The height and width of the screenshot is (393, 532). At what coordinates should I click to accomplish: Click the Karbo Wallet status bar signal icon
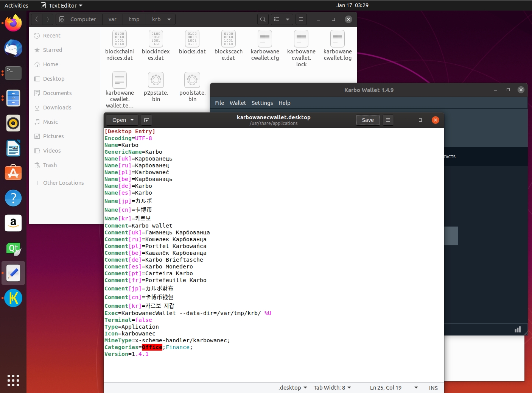click(x=518, y=330)
